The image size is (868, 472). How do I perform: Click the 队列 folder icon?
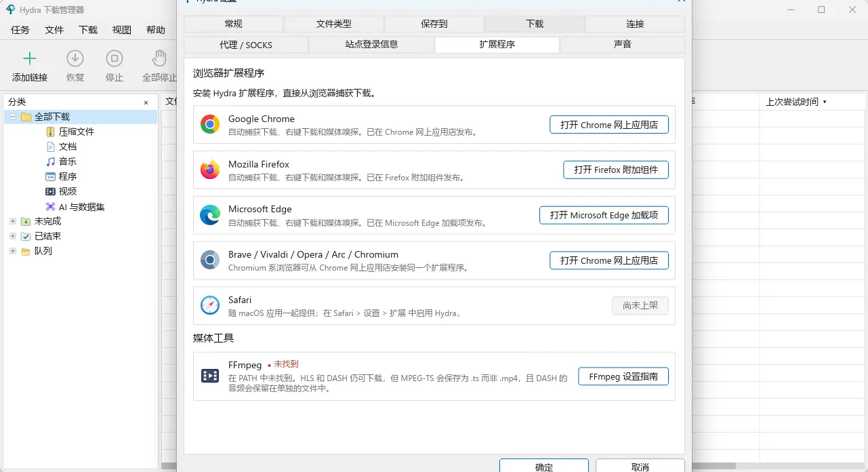26,251
